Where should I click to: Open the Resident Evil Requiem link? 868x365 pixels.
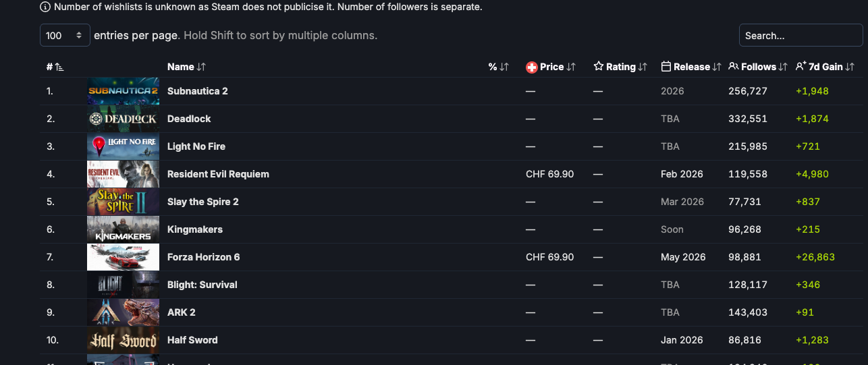tap(218, 174)
